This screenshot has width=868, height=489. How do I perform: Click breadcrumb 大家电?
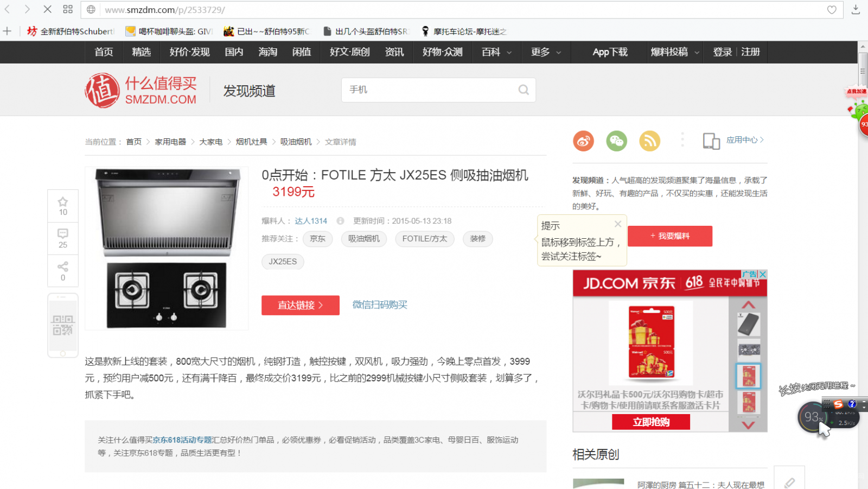(210, 142)
